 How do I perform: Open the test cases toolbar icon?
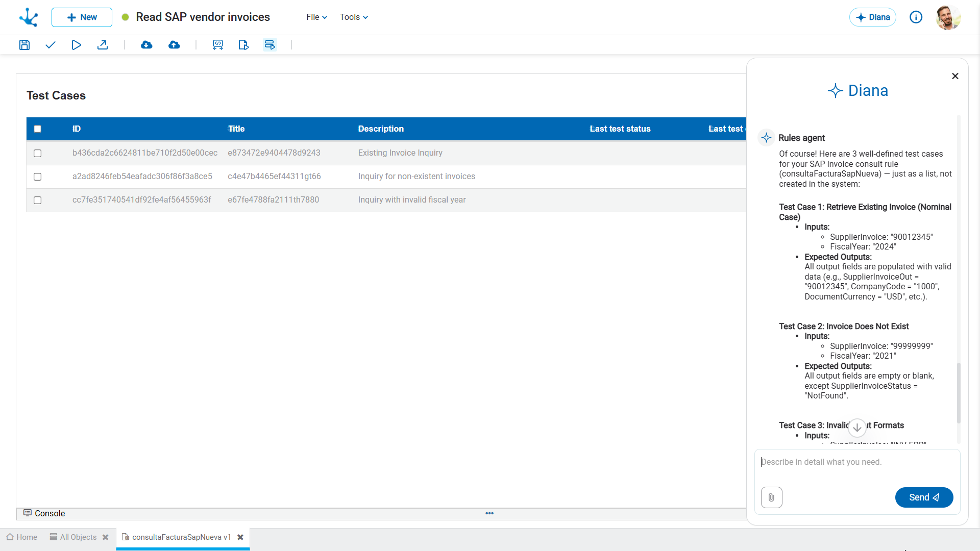[x=269, y=45]
